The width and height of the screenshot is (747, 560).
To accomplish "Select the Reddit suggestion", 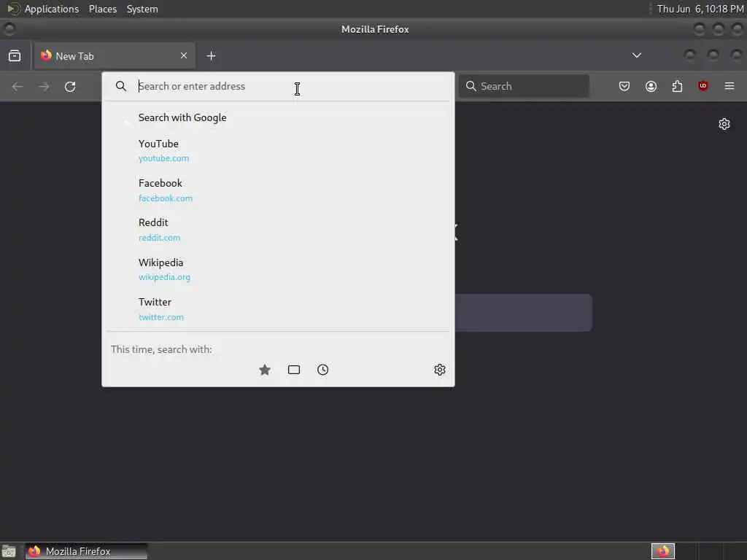I will pyautogui.click(x=278, y=230).
